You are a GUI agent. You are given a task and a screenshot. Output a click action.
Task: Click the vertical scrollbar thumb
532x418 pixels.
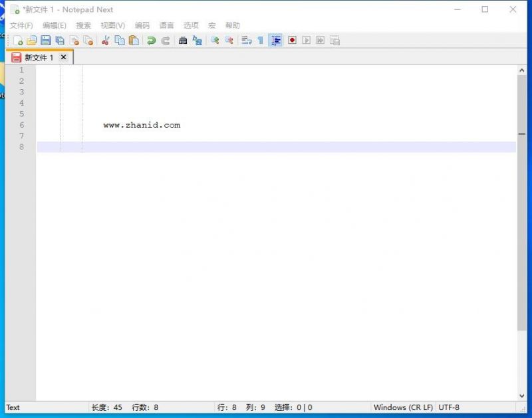pyautogui.click(x=522, y=203)
